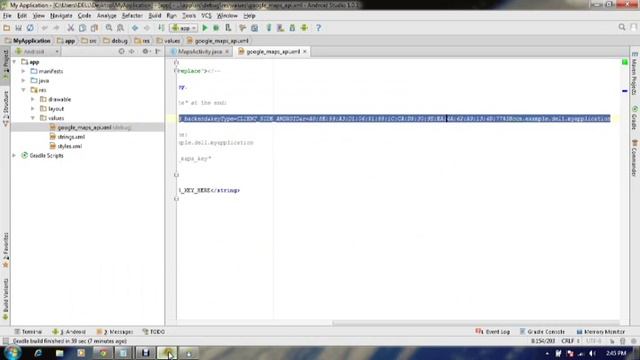The width and height of the screenshot is (640, 360).
Task: Click the Find magnifier icon
Action: point(109,28)
